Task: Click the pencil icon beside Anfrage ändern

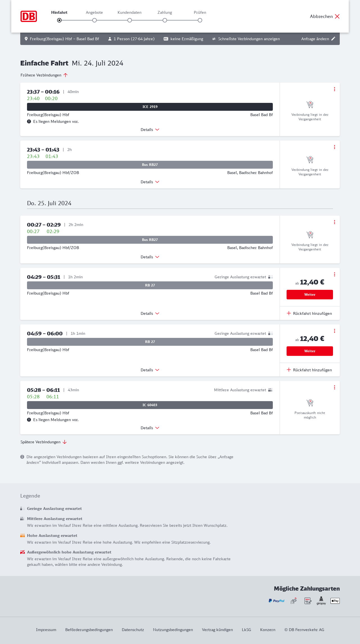Action: tap(333, 39)
